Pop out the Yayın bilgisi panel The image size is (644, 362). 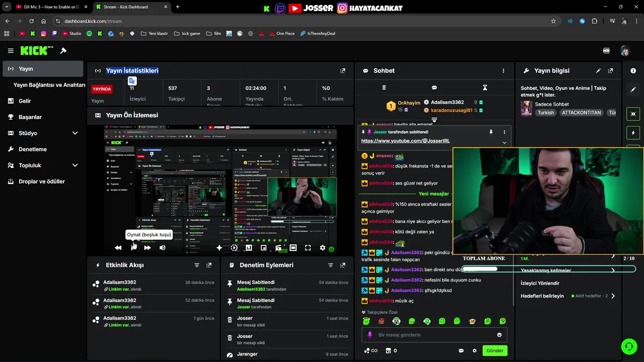610,71
